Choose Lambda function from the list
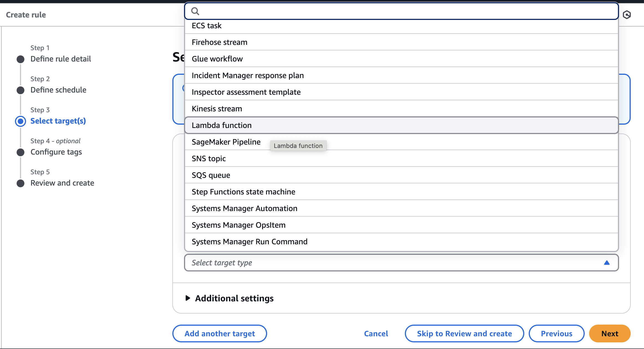This screenshot has width=644, height=349. pyautogui.click(x=222, y=125)
